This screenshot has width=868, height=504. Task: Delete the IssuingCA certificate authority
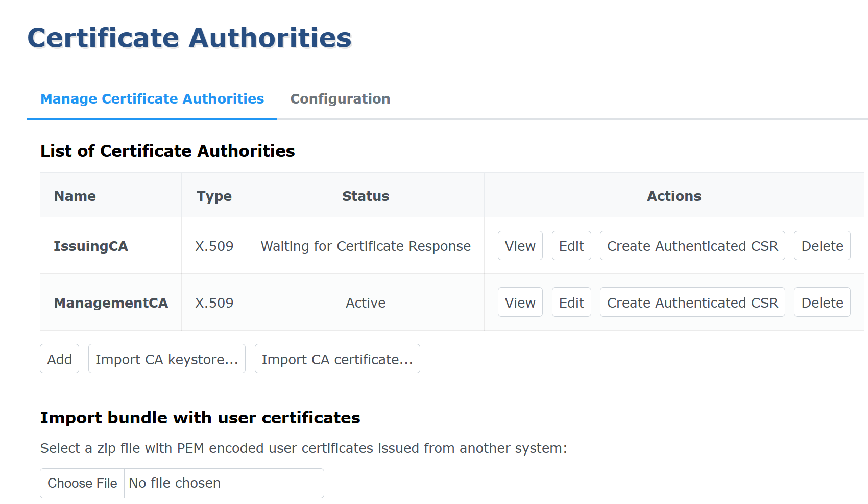coord(822,246)
